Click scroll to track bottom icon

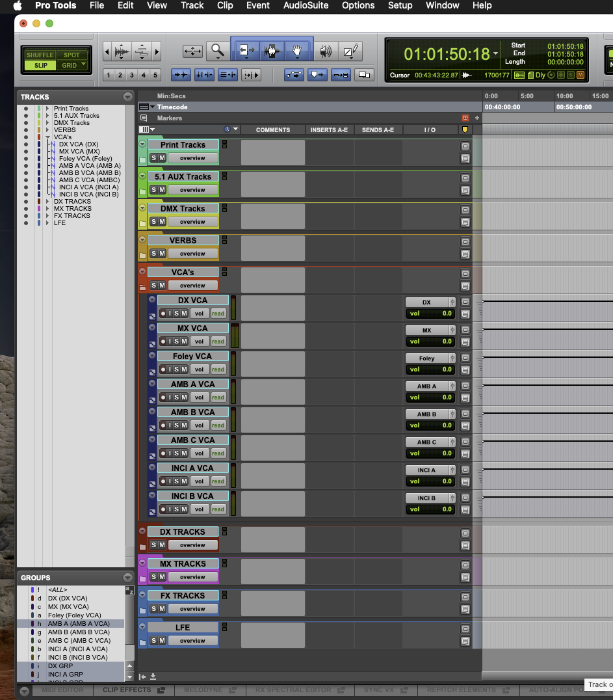(153, 677)
